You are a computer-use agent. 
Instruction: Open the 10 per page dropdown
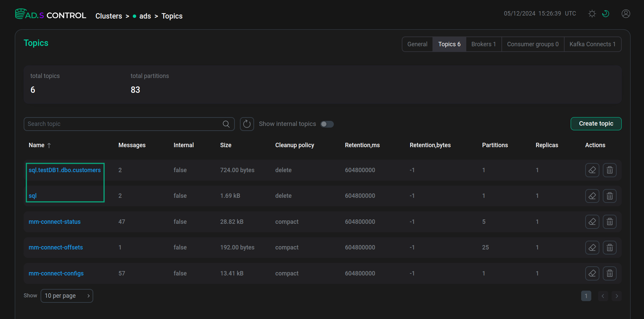pyautogui.click(x=67, y=296)
